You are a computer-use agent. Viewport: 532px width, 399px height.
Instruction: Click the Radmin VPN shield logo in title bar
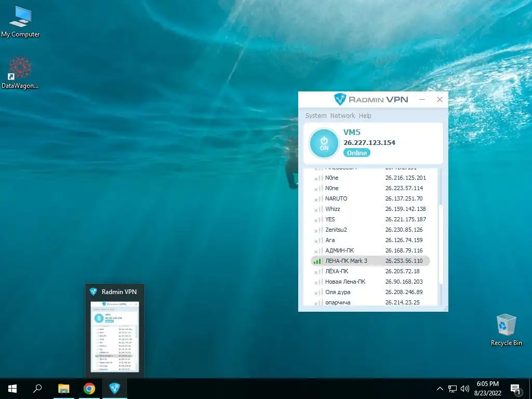tap(340, 99)
